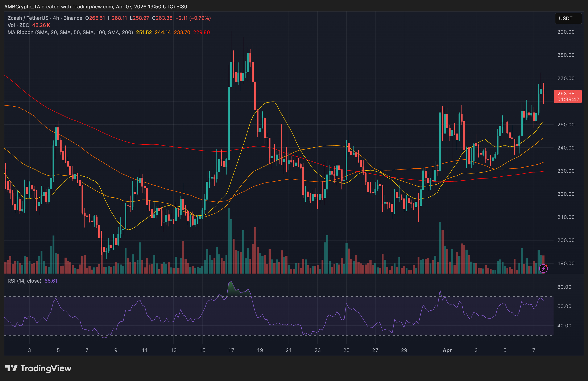Click the orange SMA 50 value 244.14
The width and height of the screenshot is (588, 381).
pyautogui.click(x=163, y=32)
